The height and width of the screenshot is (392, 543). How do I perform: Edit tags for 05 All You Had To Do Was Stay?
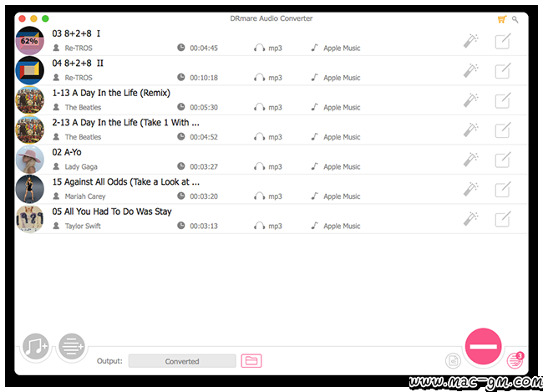pyautogui.click(x=502, y=219)
